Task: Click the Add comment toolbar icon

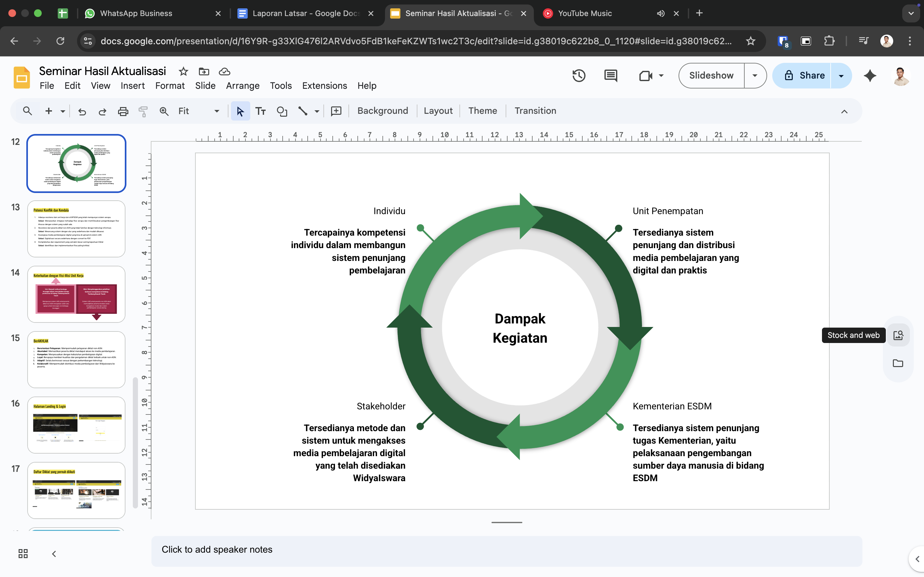Action: pyautogui.click(x=336, y=111)
